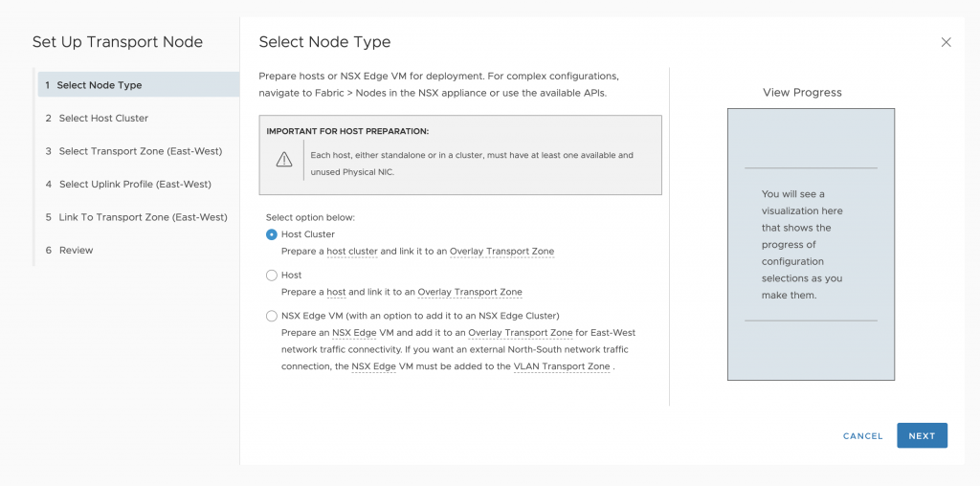Select the Host Cluster radio button
The image size is (980, 486).
point(271,234)
